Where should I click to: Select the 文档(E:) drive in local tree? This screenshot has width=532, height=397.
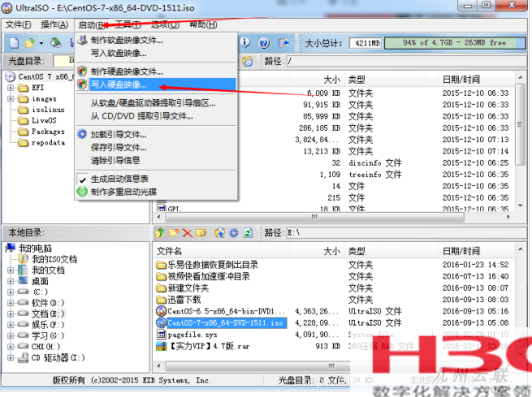coord(48,314)
